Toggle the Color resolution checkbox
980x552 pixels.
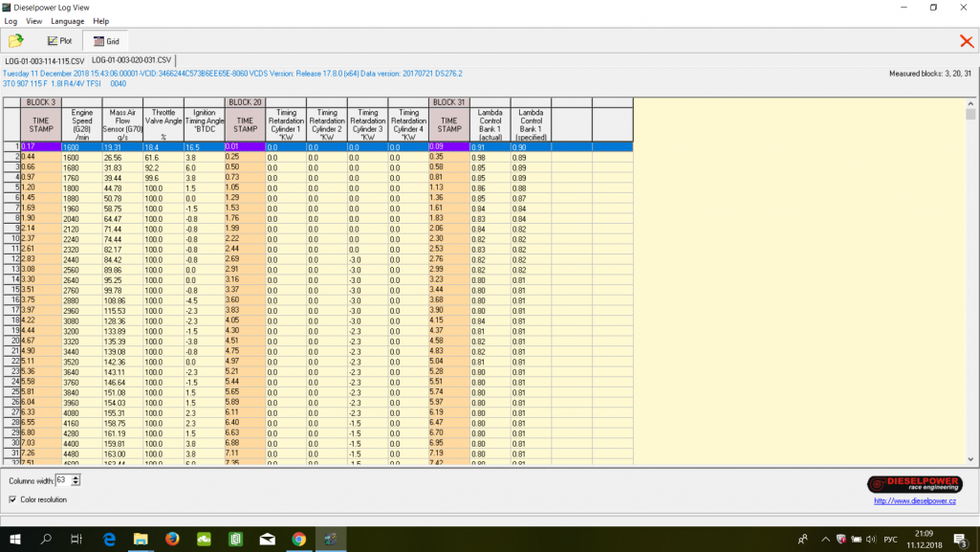pyautogui.click(x=12, y=499)
